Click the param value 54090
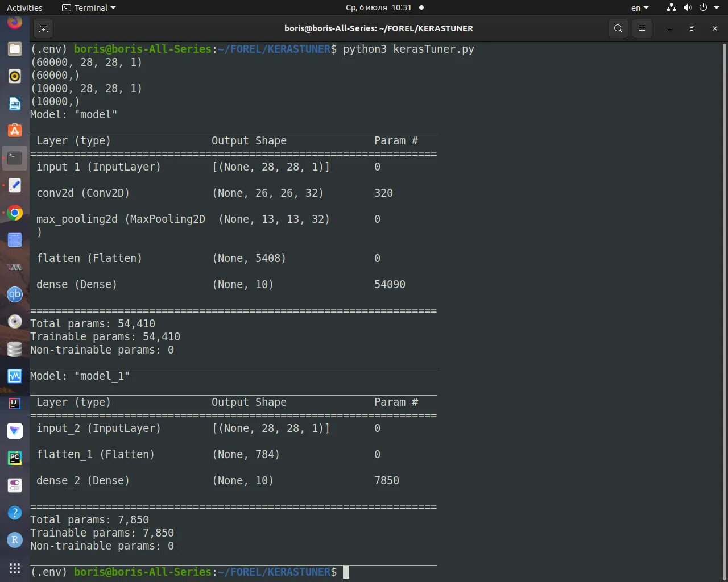The width and height of the screenshot is (728, 582). tap(390, 284)
